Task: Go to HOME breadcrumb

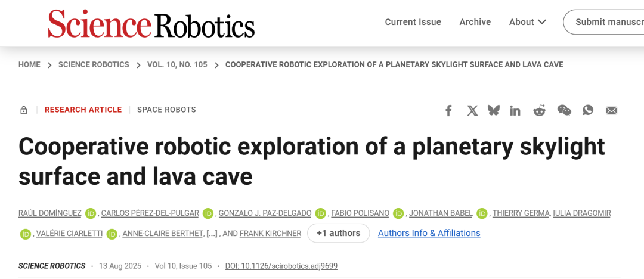Action: click(x=30, y=65)
